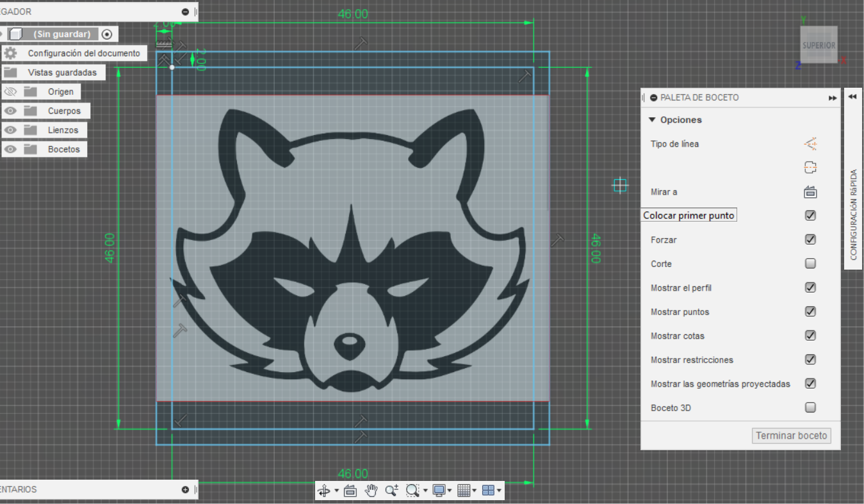Uncheck the Mostrar cotas checkbox
The height and width of the screenshot is (504, 864).
pyautogui.click(x=810, y=336)
